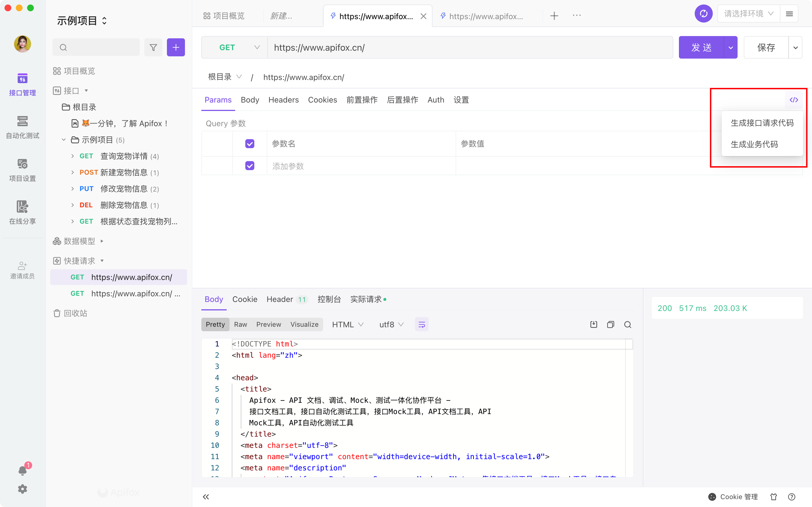This screenshot has width=812, height=507.
Task: Click the download response icon
Action: click(x=593, y=324)
